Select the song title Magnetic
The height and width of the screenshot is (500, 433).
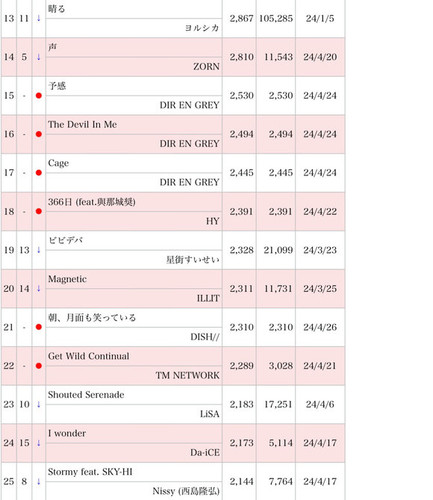67,279
